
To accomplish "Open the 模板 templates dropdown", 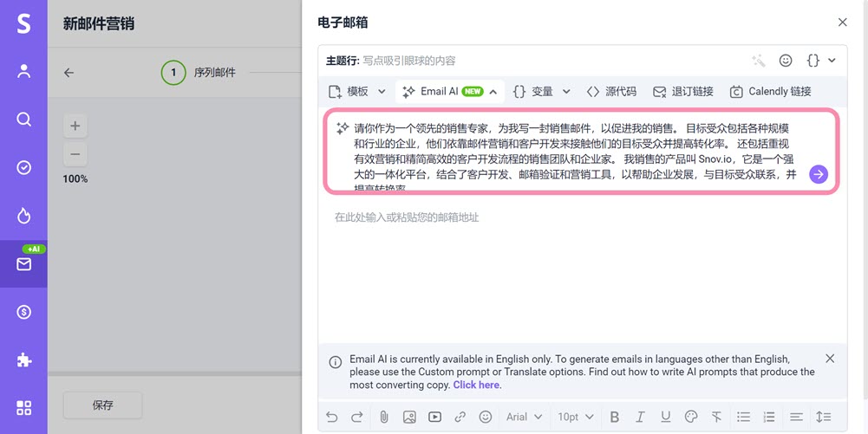I will click(x=357, y=92).
